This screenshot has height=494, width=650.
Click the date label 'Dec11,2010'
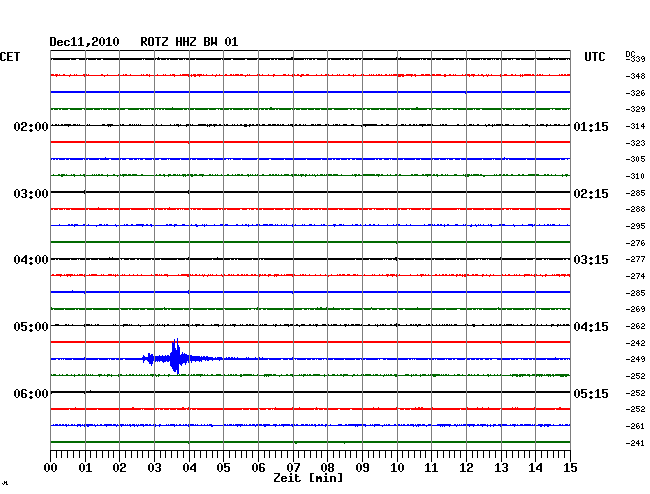84,42
